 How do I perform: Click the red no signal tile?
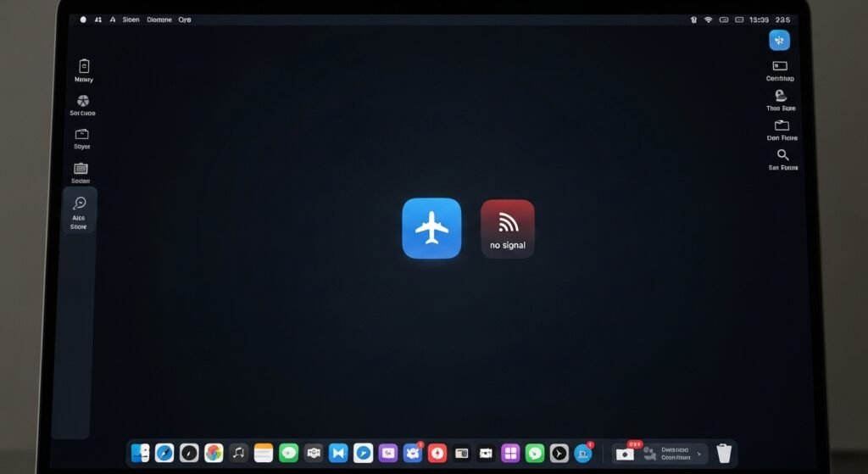[x=507, y=228]
